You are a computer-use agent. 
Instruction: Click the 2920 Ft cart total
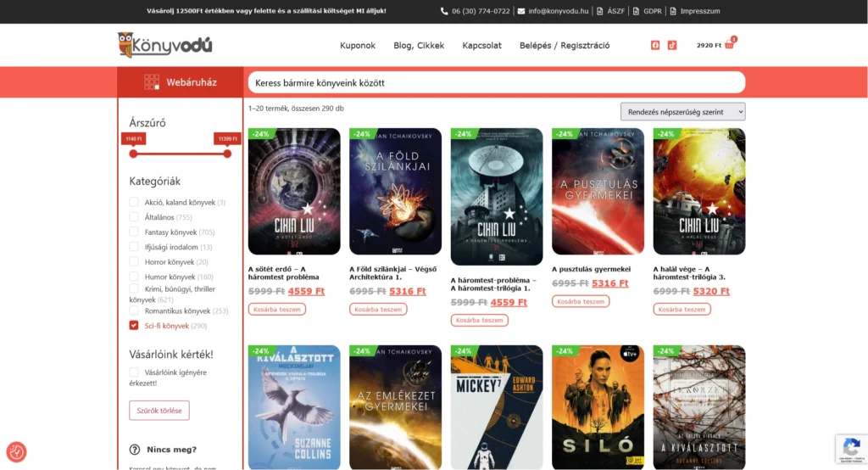(x=709, y=46)
